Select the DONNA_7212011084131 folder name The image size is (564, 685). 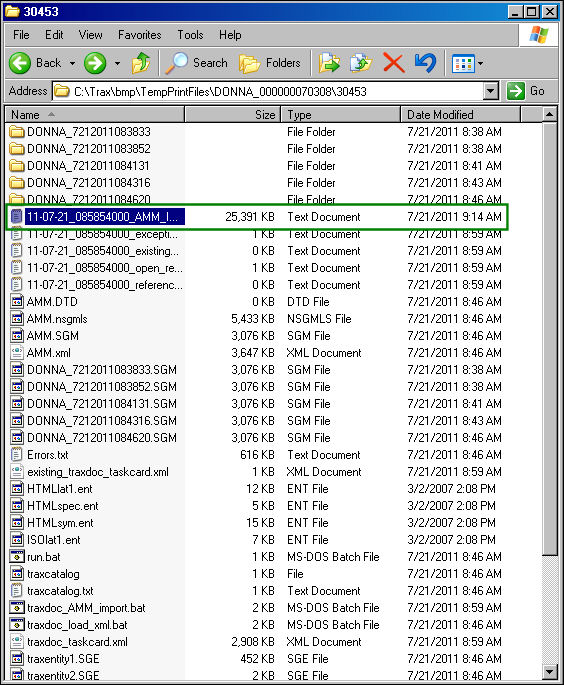click(x=88, y=166)
